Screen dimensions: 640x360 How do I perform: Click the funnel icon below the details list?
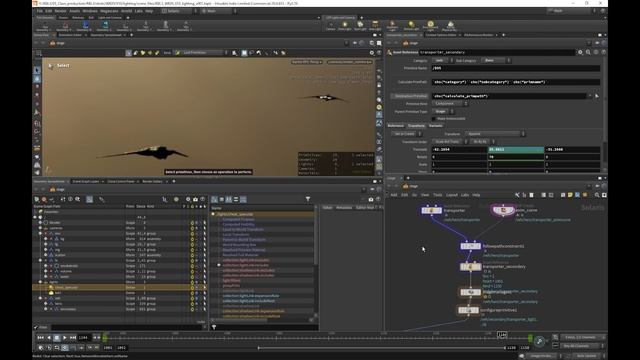tap(214, 327)
